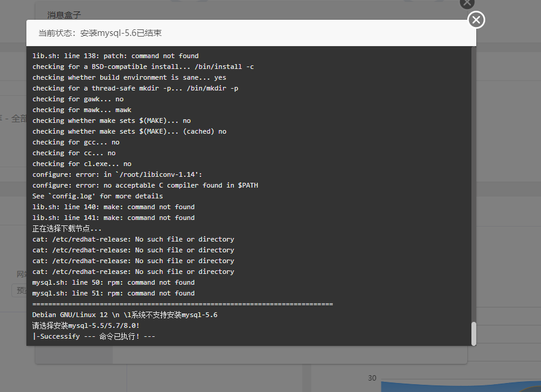
Task: Click the 消息盒子 title in background window
Action: pos(64,15)
